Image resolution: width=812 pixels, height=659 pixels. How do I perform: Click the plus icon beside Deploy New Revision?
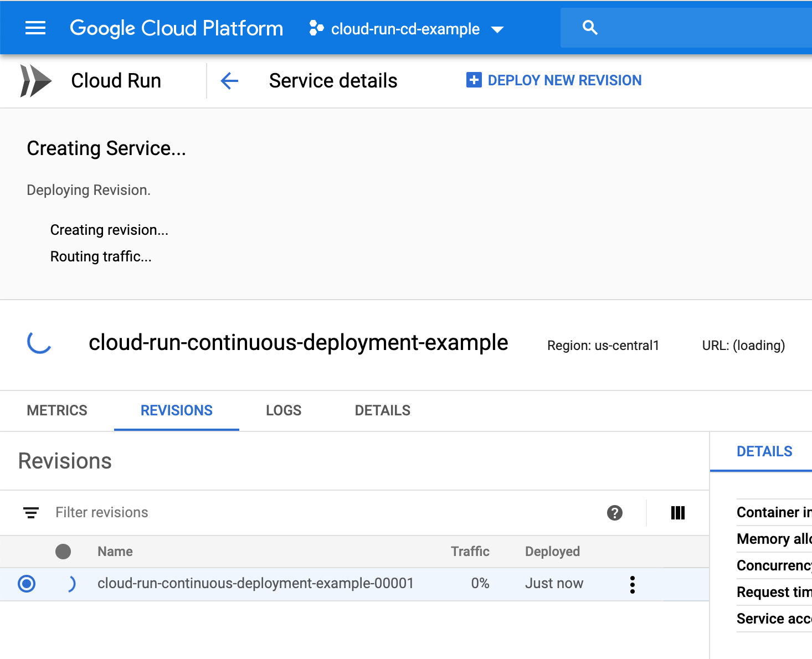(474, 80)
